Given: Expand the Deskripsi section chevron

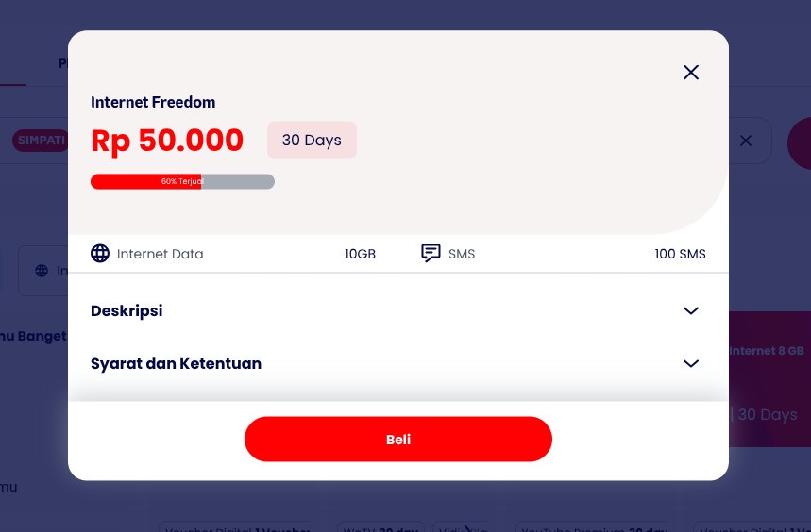Looking at the screenshot, I should [691, 310].
